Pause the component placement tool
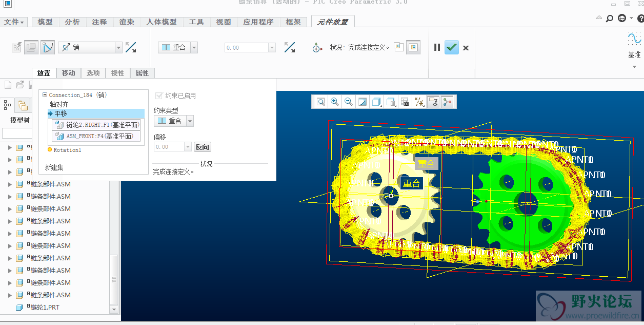The width and height of the screenshot is (644, 325). pos(437,47)
